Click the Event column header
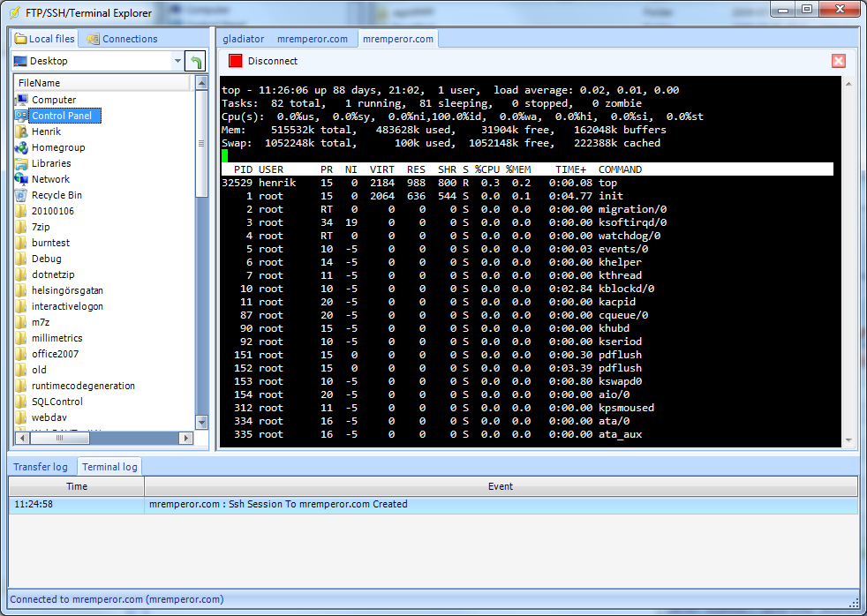This screenshot has width=867, height=616. tap(500, 486)
